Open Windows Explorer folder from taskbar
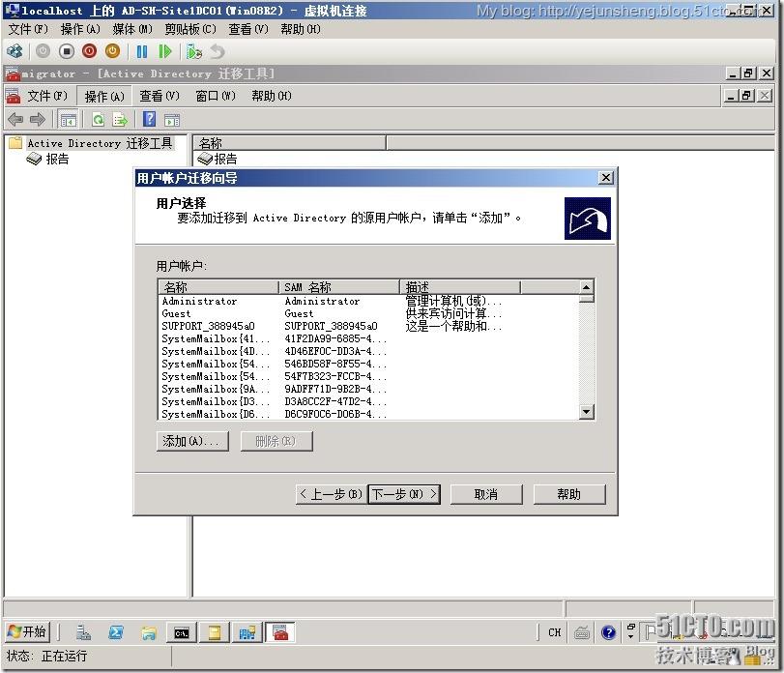 [x=149, y=633]
